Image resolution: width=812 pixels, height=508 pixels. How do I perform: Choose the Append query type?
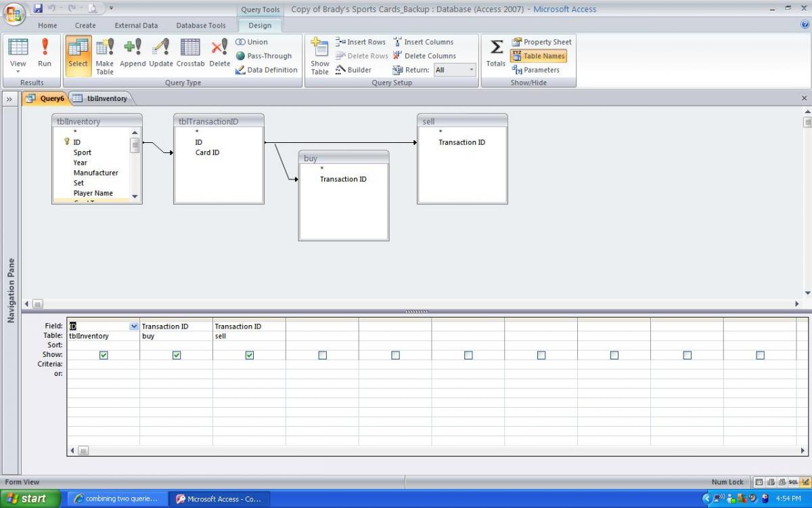(133, 54)
